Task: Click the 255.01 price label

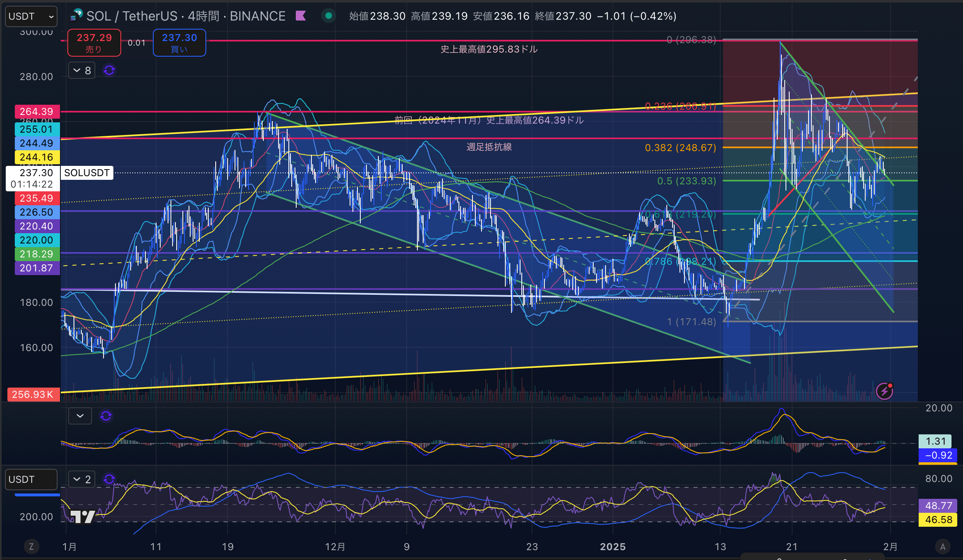Action: click(x=37, y=129)
